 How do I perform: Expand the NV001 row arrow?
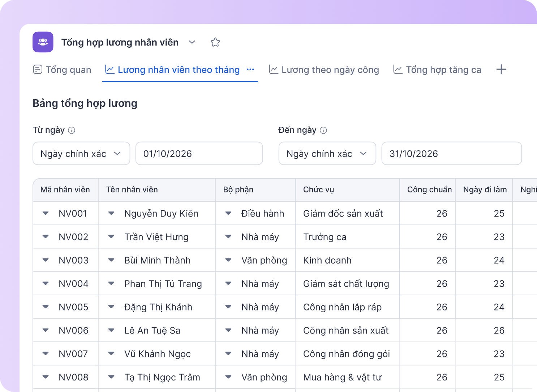click(x=46, y=213)
